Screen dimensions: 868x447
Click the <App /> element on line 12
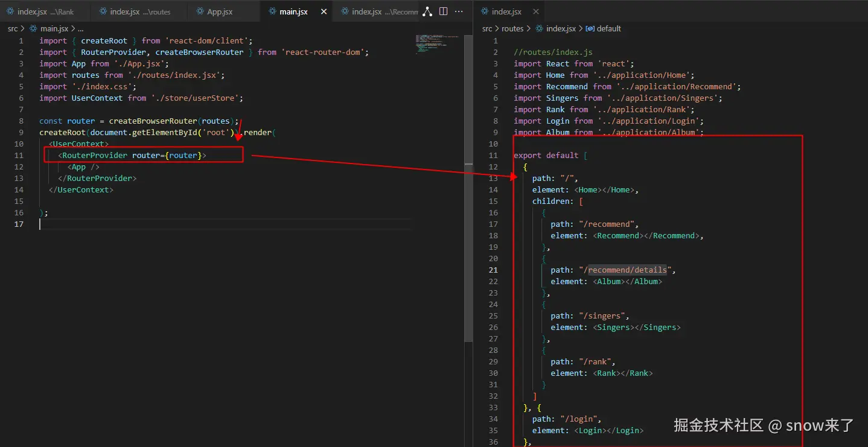[x=83, y=166]
